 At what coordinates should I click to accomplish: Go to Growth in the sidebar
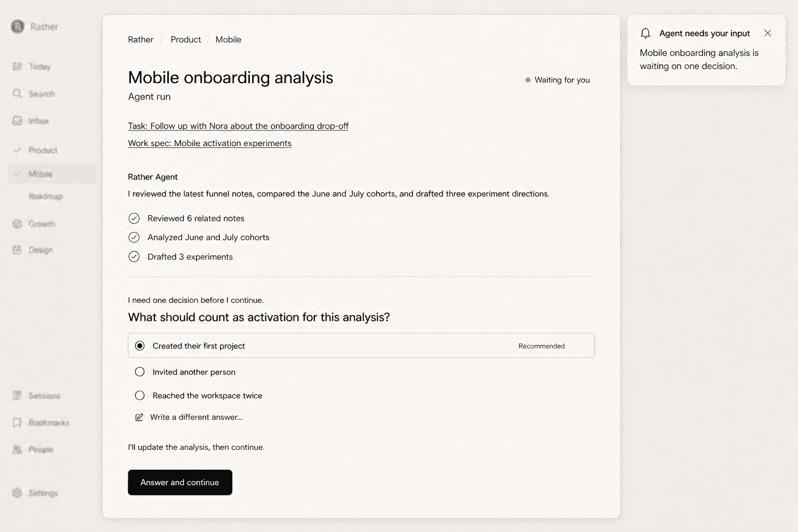tap(42, 224)
